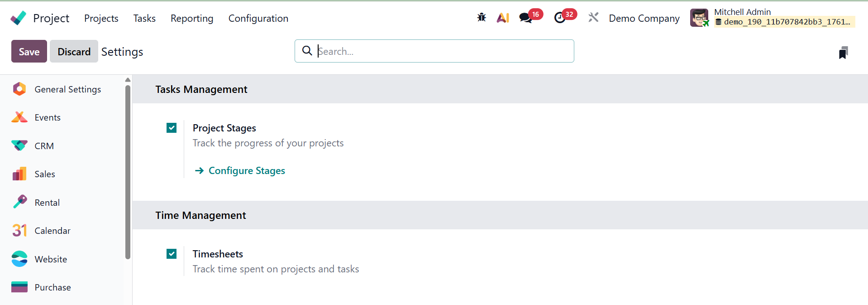Open the conversations messages icon

(x=525, y=18)
